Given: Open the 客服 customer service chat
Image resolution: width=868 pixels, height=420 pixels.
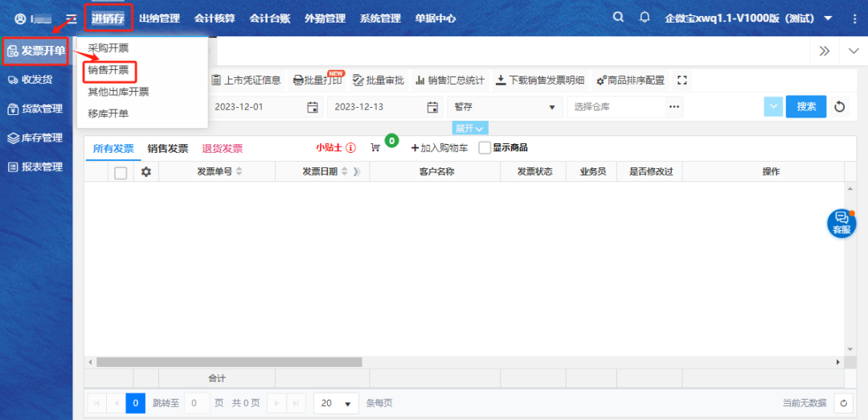Looking at the screenshot, I should coord(841,223).
